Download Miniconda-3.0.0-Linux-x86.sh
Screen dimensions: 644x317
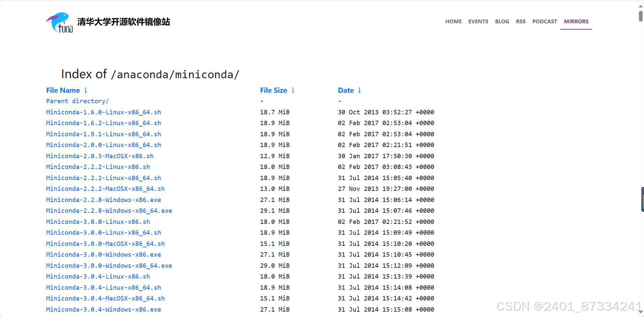tap(98, 222)
